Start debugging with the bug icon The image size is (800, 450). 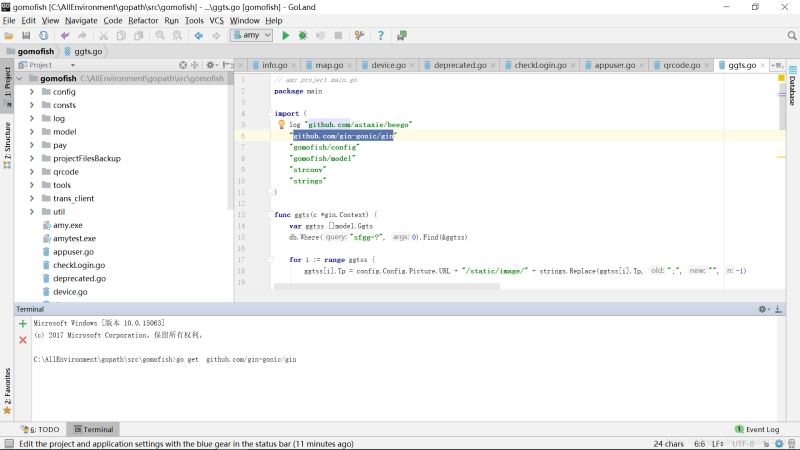[303, 35]
